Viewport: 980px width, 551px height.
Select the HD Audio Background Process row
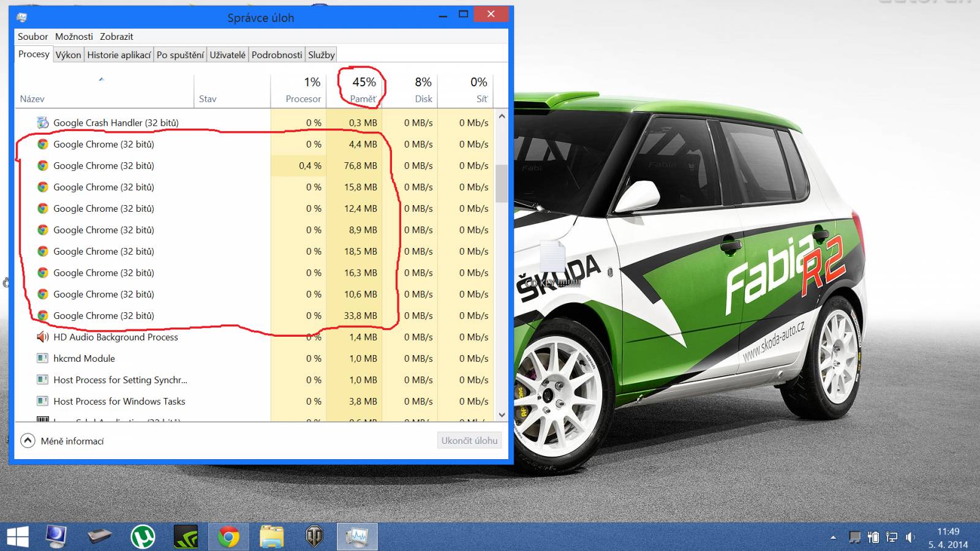(x=255, y=337)
